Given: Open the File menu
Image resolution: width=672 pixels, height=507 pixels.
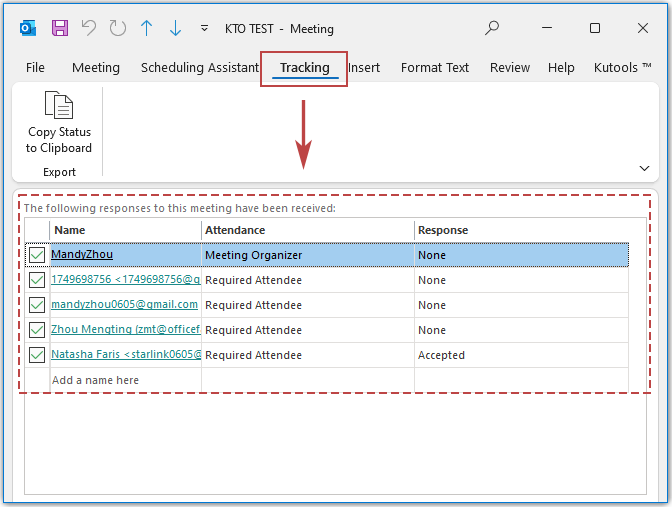Looking at the screenshot, I should (x=35, y=68).
